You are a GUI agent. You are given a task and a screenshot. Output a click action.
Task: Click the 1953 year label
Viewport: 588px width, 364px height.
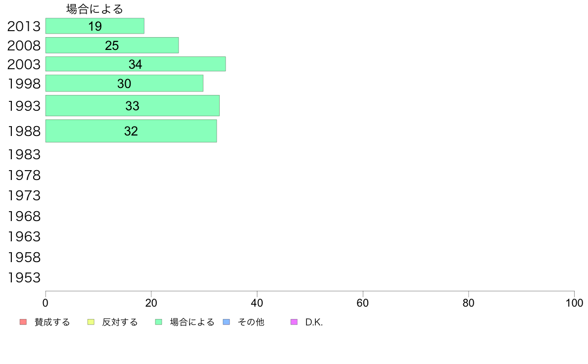tap(24, 278)
